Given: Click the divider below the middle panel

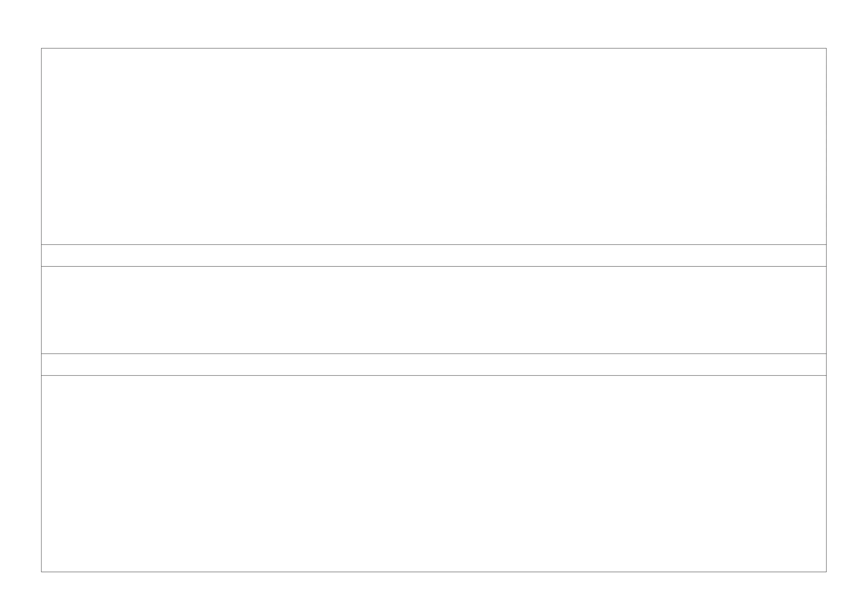Looking at the screenshot, I should click(434, 354).
